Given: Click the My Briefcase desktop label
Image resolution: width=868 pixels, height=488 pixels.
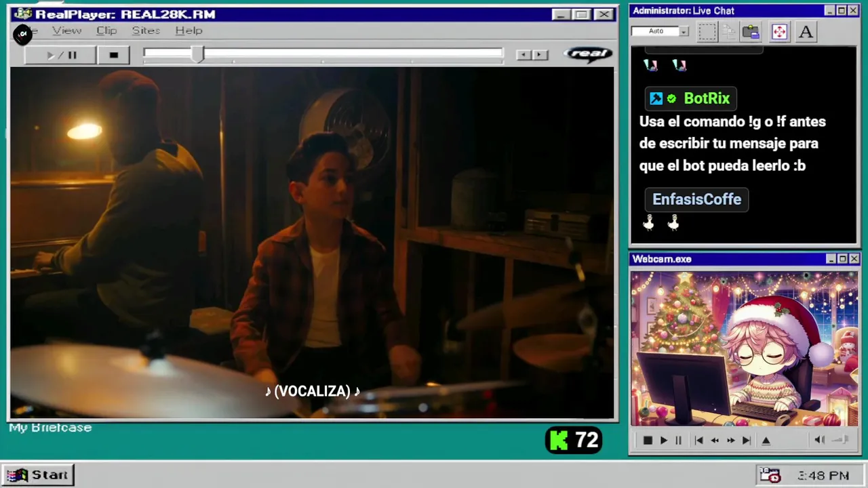Looking at the screenshot, I should click(x=50, y=428).
